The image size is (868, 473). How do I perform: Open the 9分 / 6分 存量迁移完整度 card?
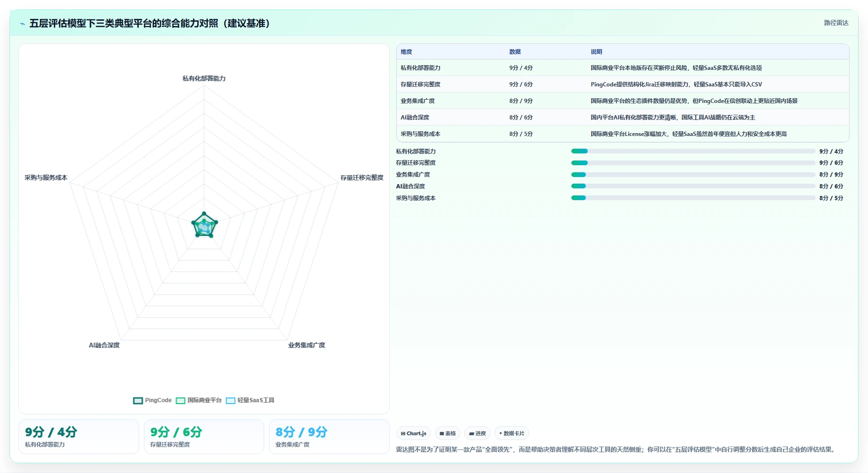click(204, 437)
